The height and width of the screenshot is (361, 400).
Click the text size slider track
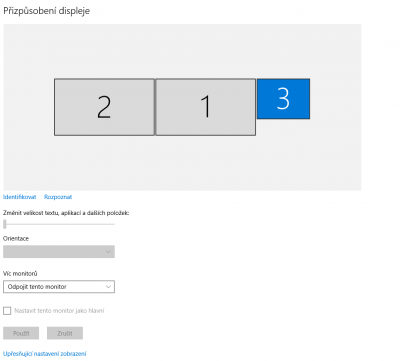click(x=60, y=224)
